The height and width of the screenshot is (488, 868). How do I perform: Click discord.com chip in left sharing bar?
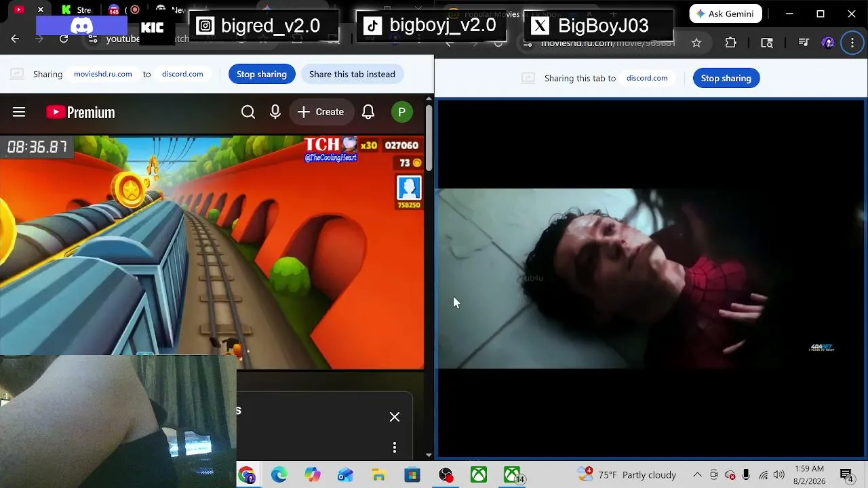point(182,74)
